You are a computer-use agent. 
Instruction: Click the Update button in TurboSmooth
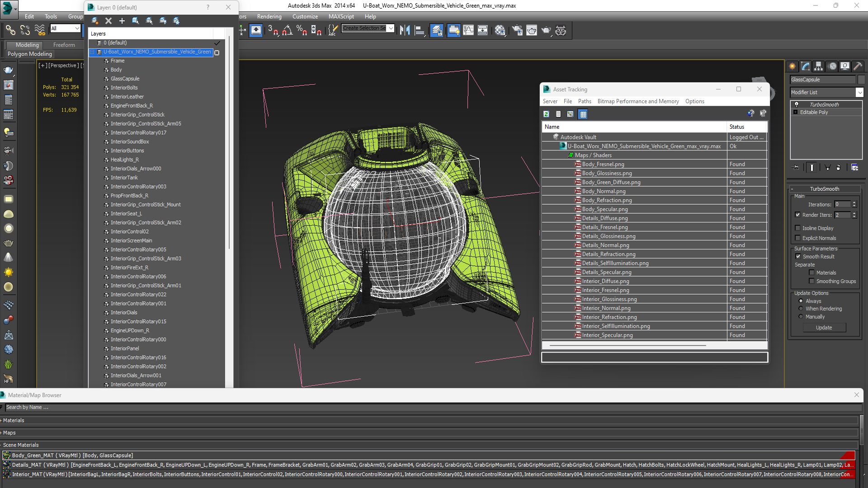[x=824, y=327]
